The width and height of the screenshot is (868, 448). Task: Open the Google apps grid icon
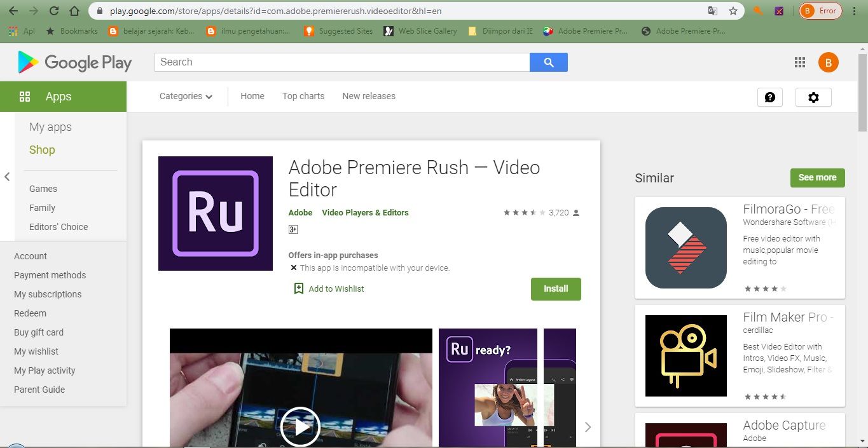pos(800,62)
